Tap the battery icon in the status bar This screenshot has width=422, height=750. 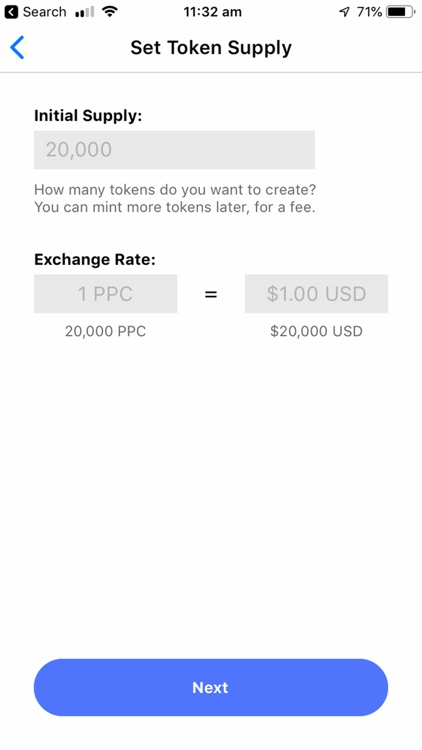401,12
